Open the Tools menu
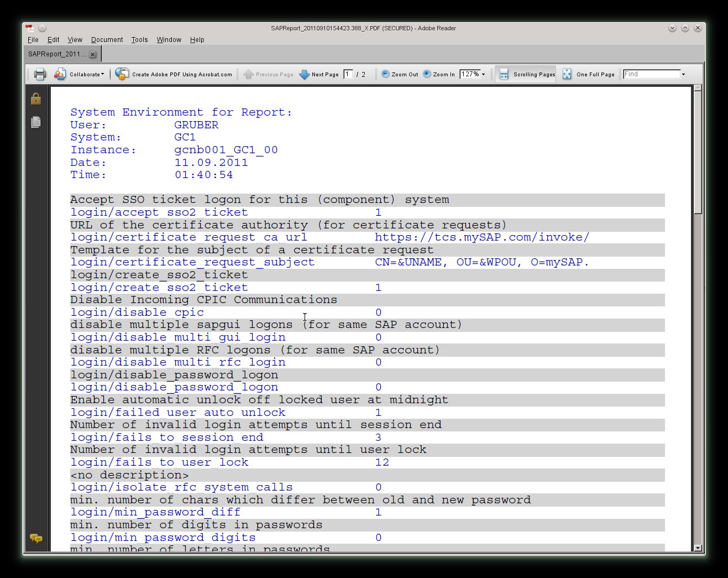 coord(139,40)
